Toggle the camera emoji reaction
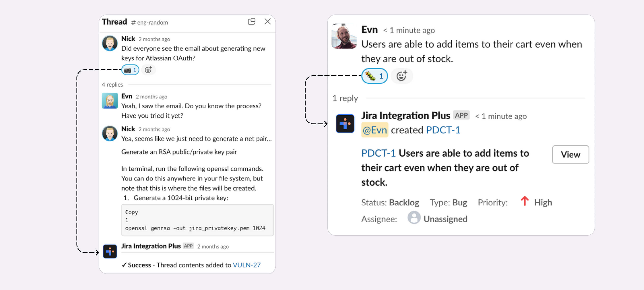The width and height of the screenshot is (644, 290). [x=130, y=70]
